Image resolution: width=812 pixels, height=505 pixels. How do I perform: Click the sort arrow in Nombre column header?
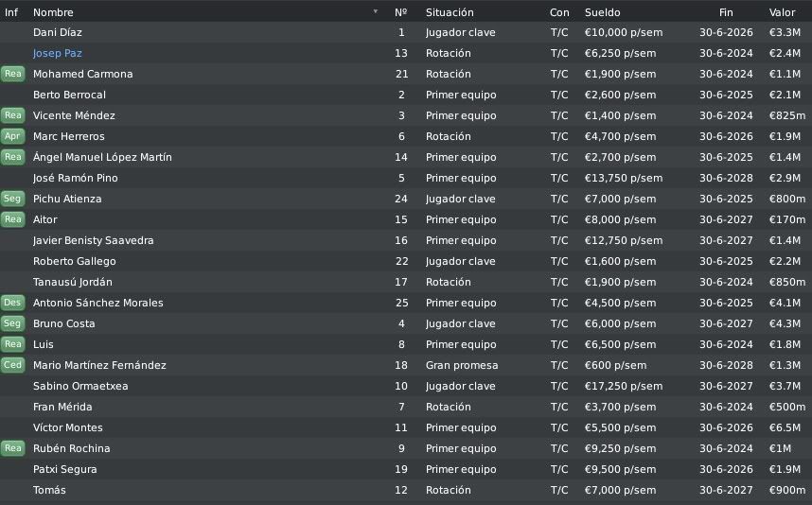[376, 11]
